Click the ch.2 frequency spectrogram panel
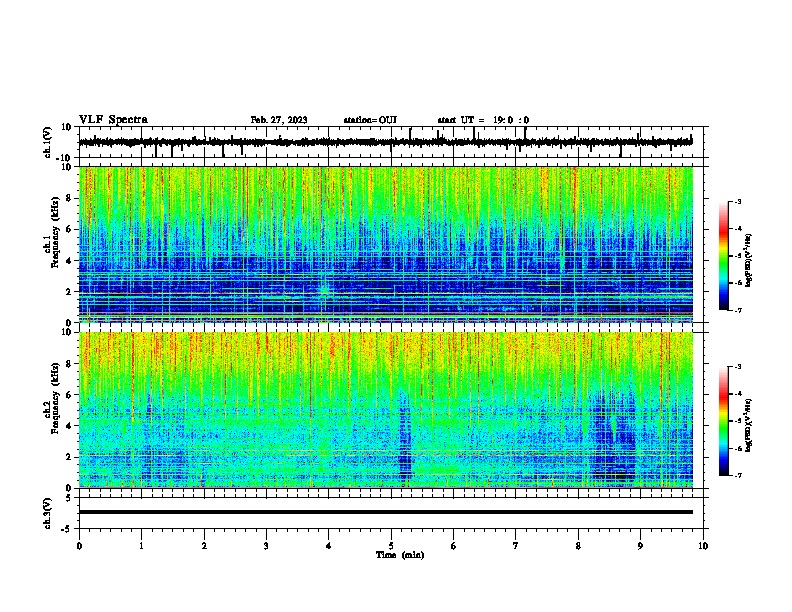Screen dimensions: 792x612 (x=386, y=410)
